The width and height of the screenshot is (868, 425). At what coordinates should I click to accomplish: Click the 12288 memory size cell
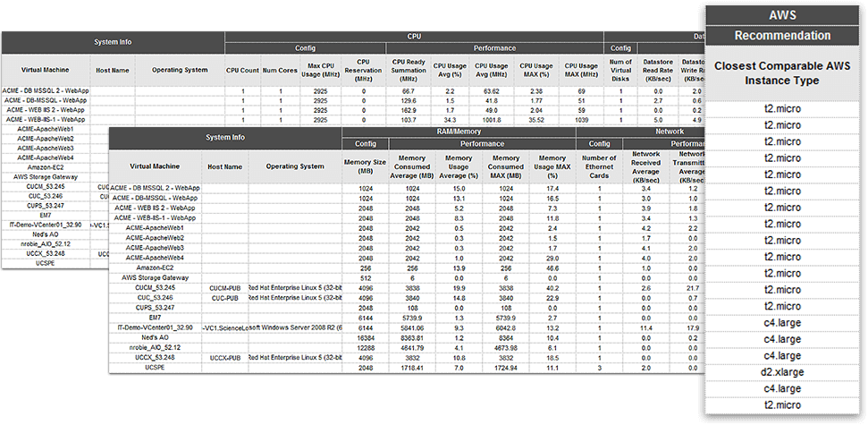click(366, 347)
